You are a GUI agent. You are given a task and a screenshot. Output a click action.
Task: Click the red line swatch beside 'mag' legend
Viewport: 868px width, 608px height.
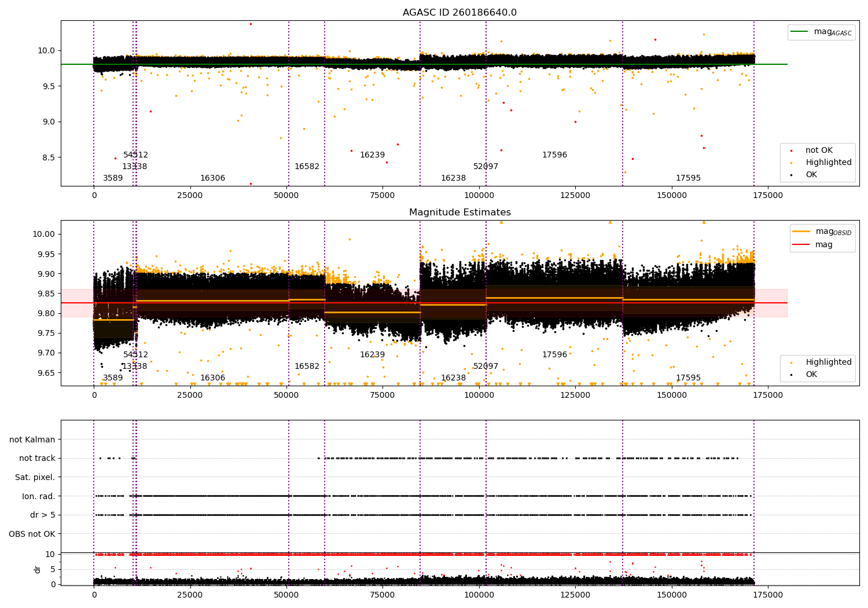pos(801,245)
